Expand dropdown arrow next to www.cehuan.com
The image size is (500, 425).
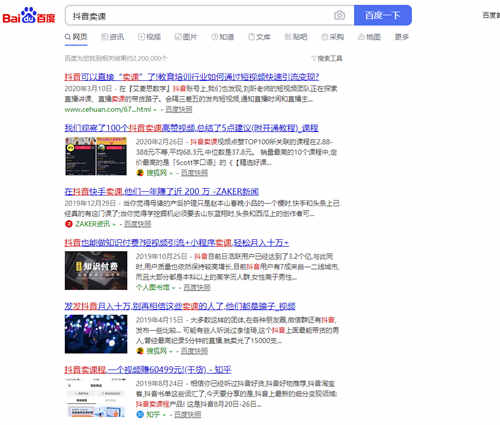(155, 110)
